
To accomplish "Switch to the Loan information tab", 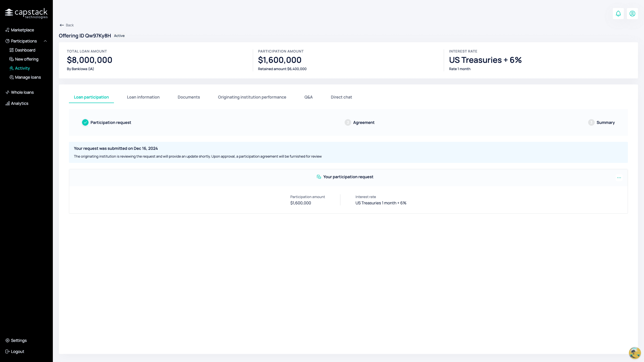I will coord(143,97).
